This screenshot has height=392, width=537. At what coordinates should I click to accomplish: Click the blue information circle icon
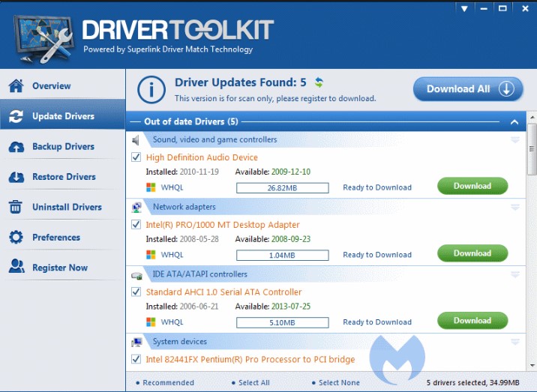pyautogui.click(x=151, y=90)
